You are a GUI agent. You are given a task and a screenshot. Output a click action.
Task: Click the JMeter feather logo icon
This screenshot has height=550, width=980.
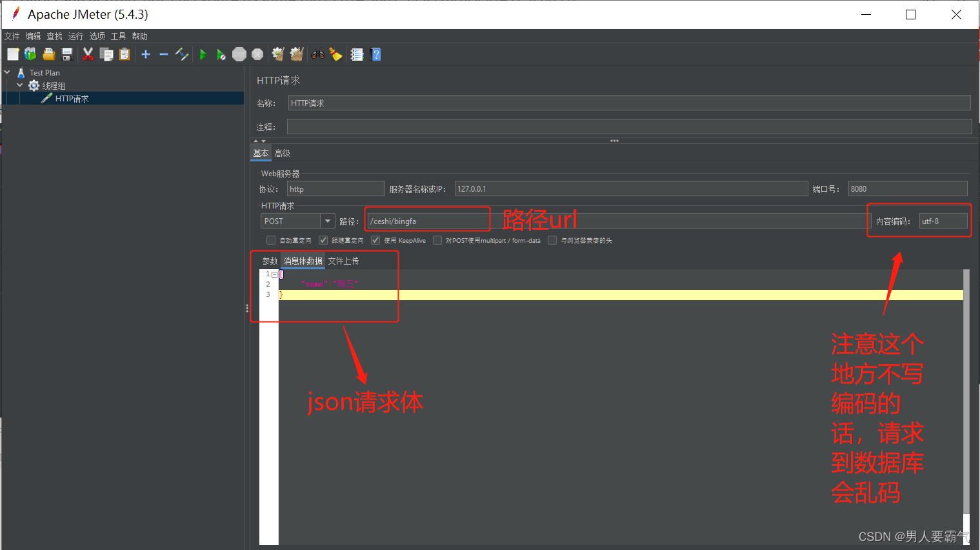click(x=16, y=14)
